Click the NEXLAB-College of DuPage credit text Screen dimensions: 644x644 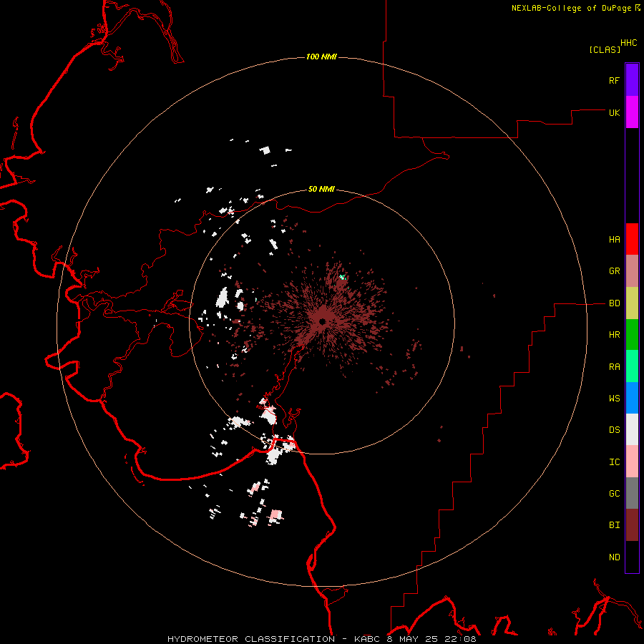(x=571, y=8)
